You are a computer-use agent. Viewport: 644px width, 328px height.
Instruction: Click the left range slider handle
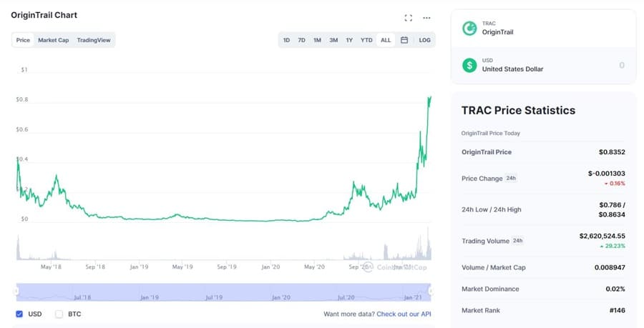coord(16,290)
